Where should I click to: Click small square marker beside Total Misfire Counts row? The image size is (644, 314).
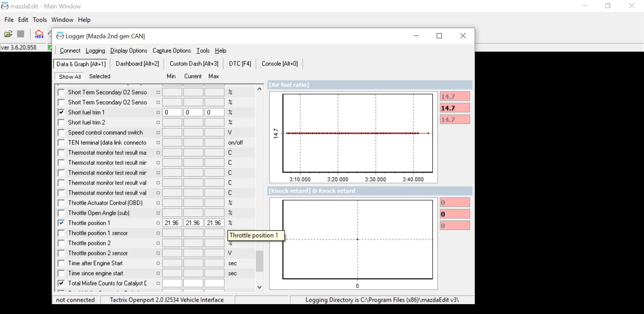pos(158,283)
